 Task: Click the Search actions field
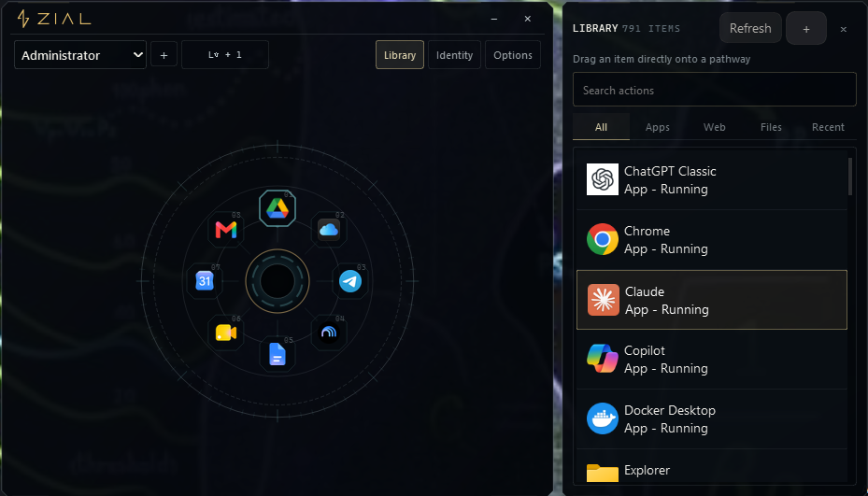click(x=714, y=90)
